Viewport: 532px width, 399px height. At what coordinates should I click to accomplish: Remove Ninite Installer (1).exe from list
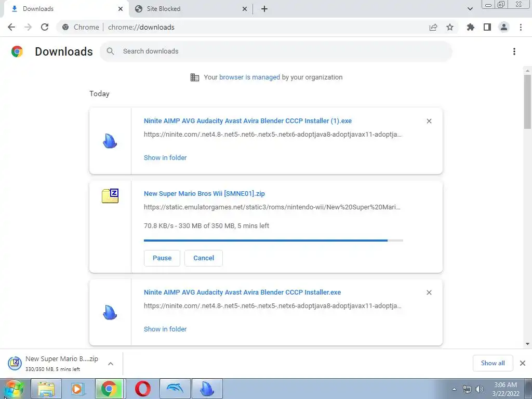tap(429, 121)
